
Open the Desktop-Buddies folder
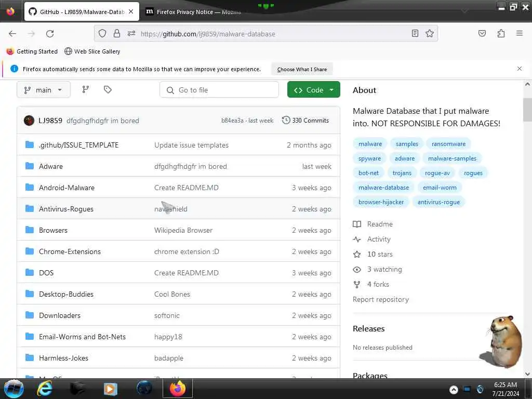[x=66, y=294]
